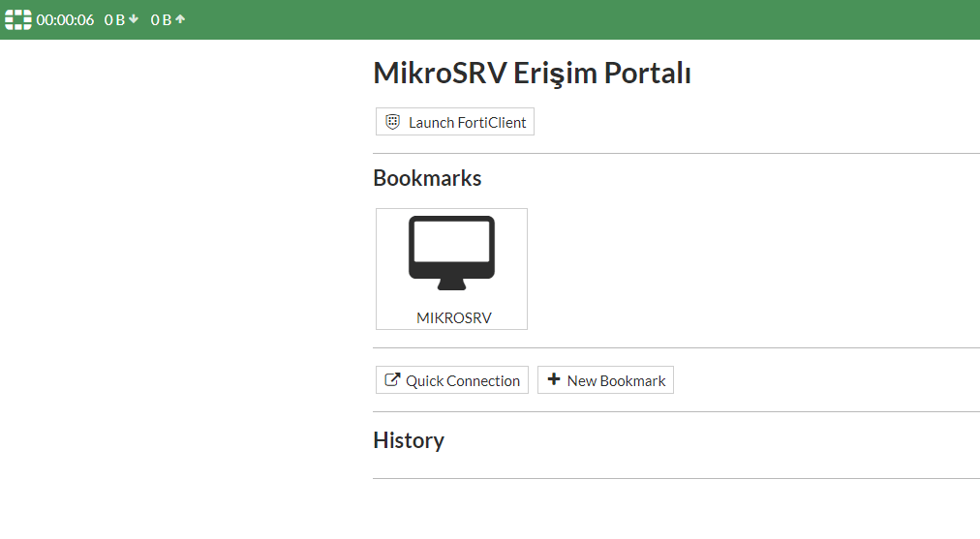This screenshot has width=980, height=539.
Task: Click the empty area of green header bar
Action: (x=581, y=19)
